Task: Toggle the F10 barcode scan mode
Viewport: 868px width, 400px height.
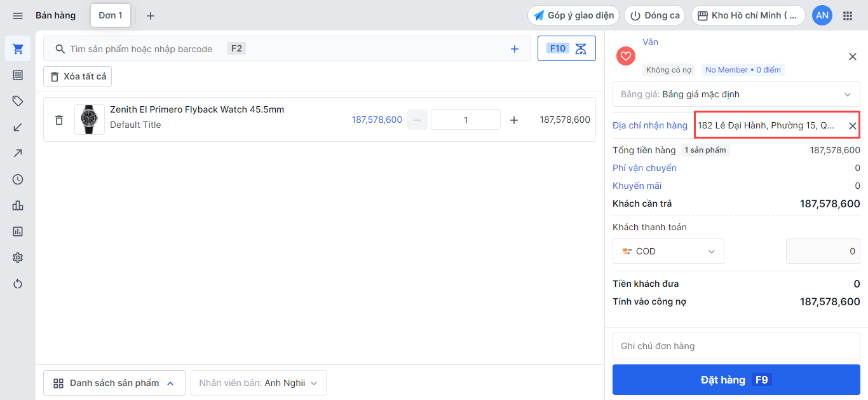Action: [566, 48]
